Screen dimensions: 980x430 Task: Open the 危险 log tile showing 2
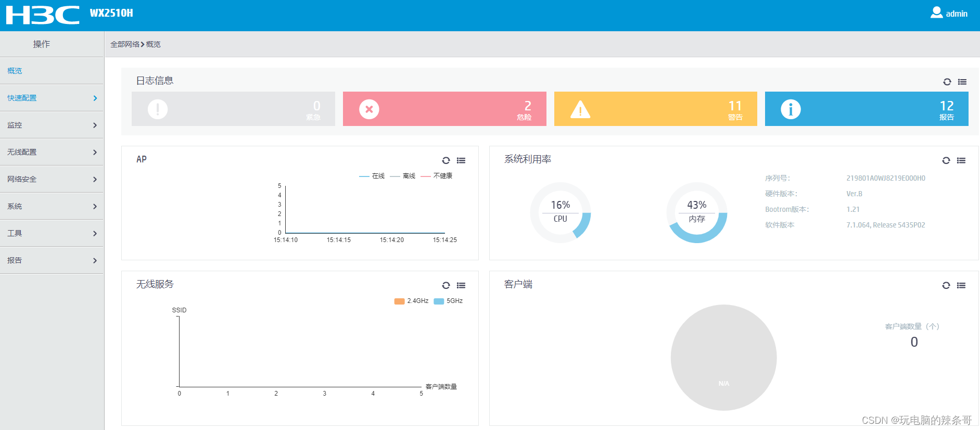(444, 109)
